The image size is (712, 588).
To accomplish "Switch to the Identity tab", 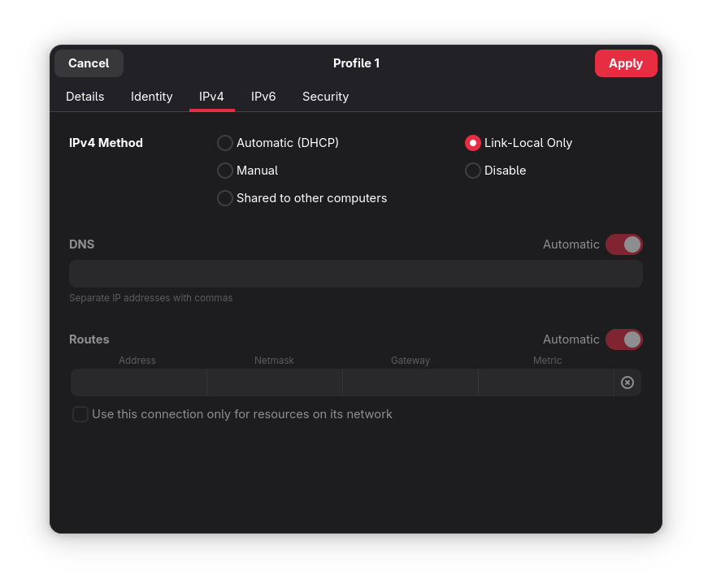I will [152, 97].
